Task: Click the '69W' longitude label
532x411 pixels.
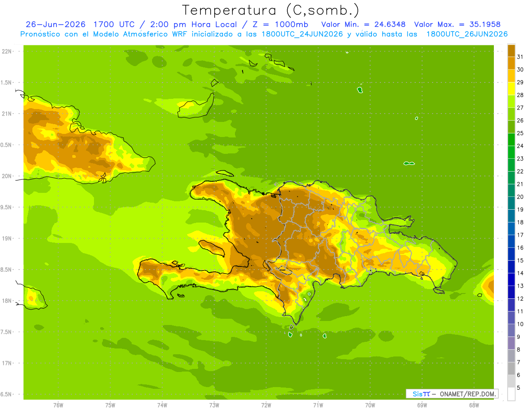Action: [422, 405]
